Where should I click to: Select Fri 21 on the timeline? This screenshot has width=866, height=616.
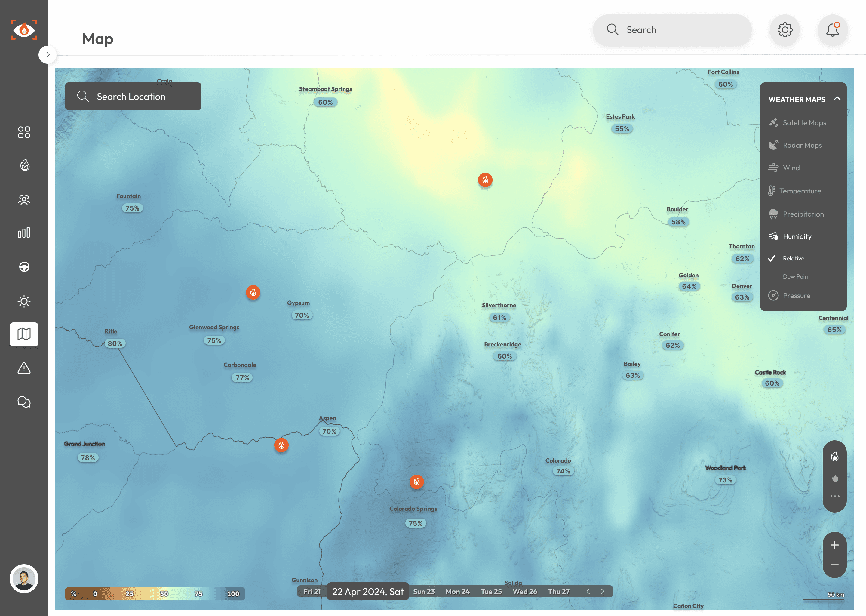[312, 591]
